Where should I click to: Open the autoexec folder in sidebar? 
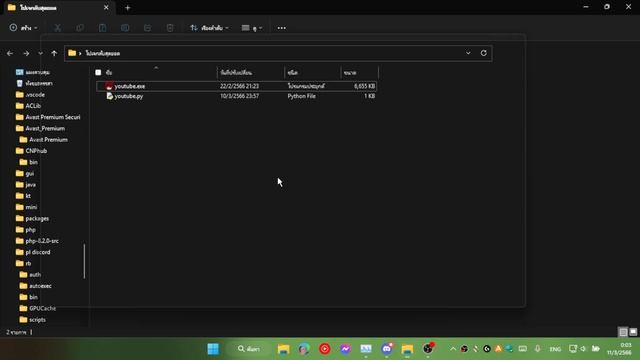pos(36,286)
